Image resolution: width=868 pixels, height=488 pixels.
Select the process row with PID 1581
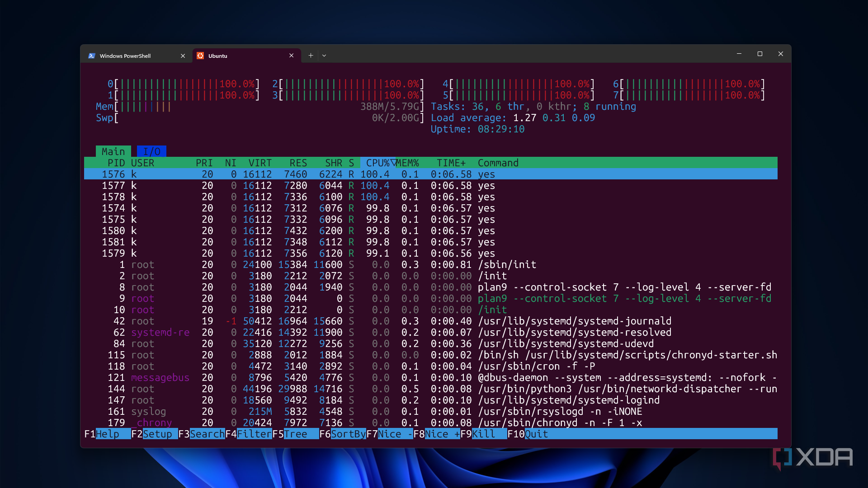point(430,242)
